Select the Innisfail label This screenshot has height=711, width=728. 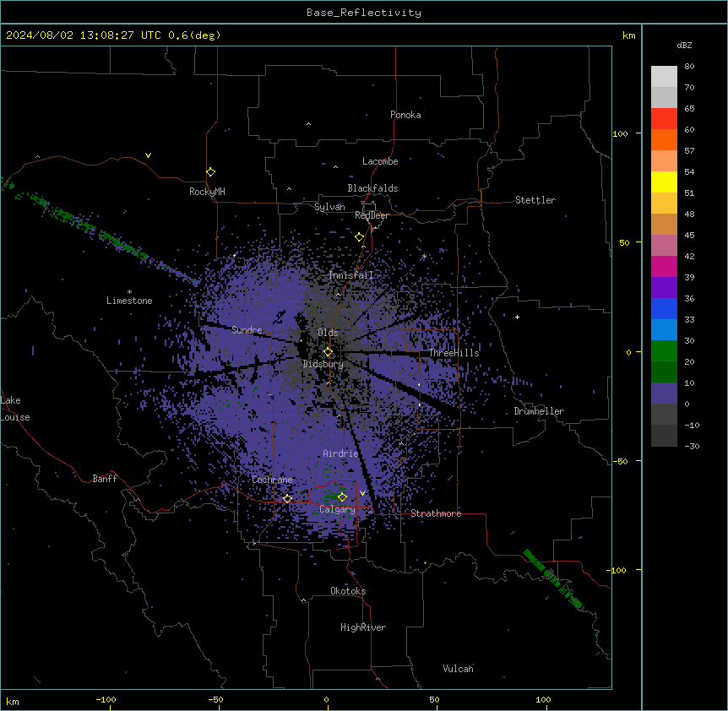pos(351,275)
